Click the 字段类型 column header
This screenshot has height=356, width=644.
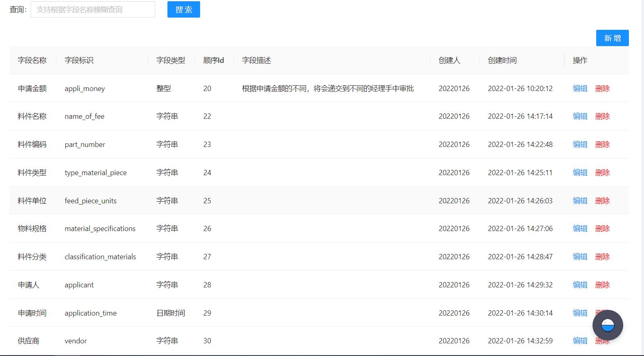pyautogui.click(x=171, y=60)
